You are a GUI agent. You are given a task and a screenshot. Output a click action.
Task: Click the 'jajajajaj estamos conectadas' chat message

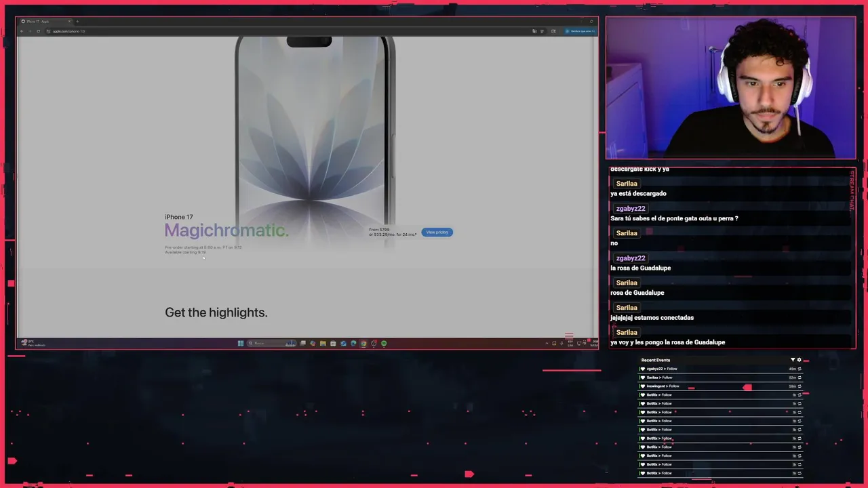click(x=652, y=318)
